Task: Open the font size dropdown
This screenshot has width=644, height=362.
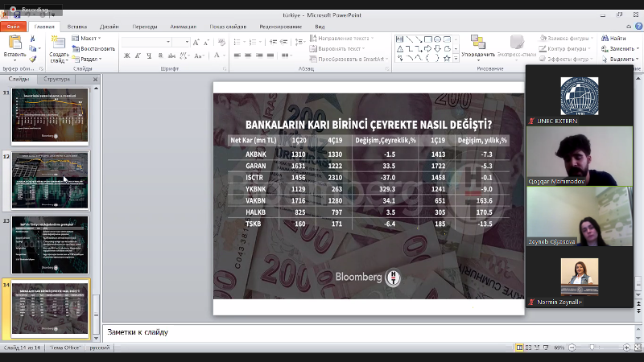Action: pos(187,42)
